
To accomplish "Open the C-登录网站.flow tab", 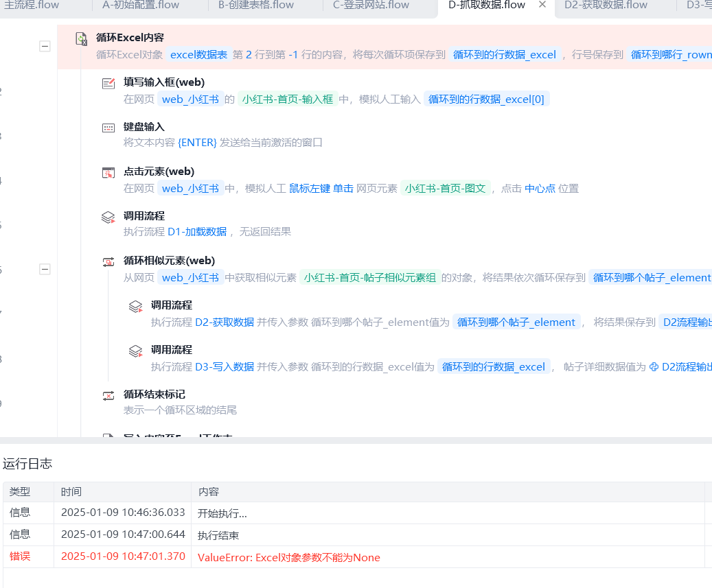I will coord(371,5).
